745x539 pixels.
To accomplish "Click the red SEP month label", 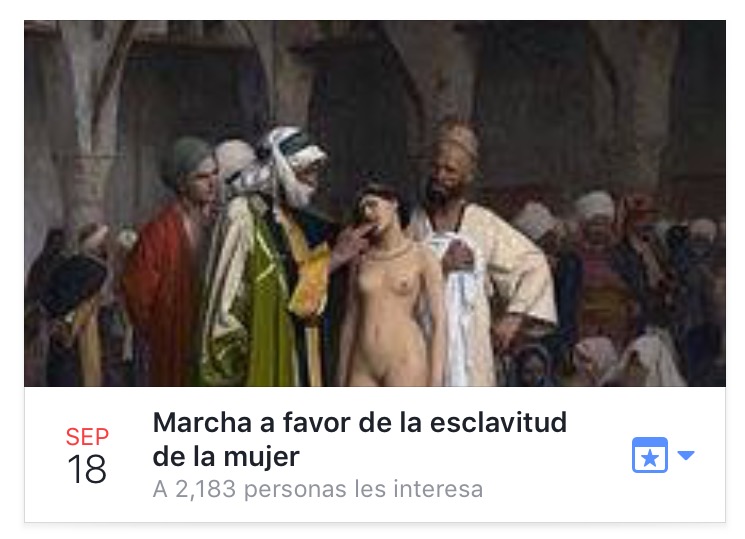I will (87, 437).
